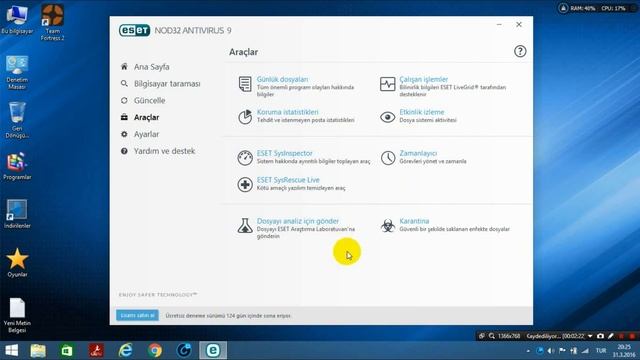
Task: Select Denetim Masası desktop icon
Action: pos(17,72)
